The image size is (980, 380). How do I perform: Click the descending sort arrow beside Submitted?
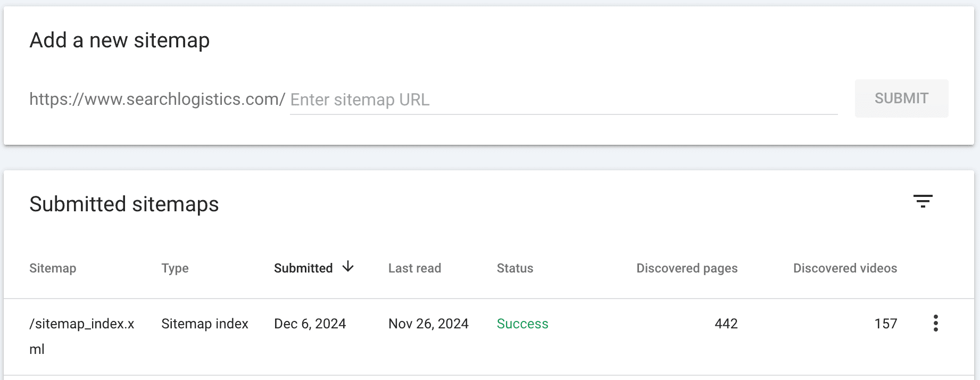tap(348, 267)
